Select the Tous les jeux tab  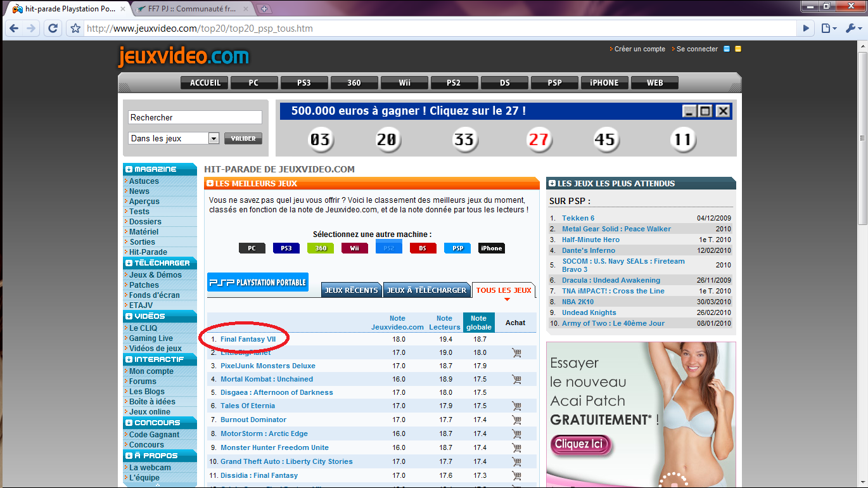504,290
